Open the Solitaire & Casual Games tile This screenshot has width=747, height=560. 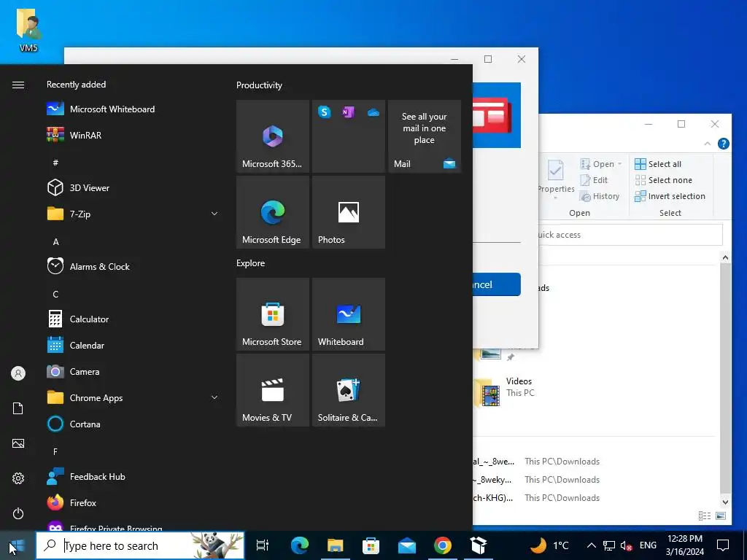coord(348,390)
